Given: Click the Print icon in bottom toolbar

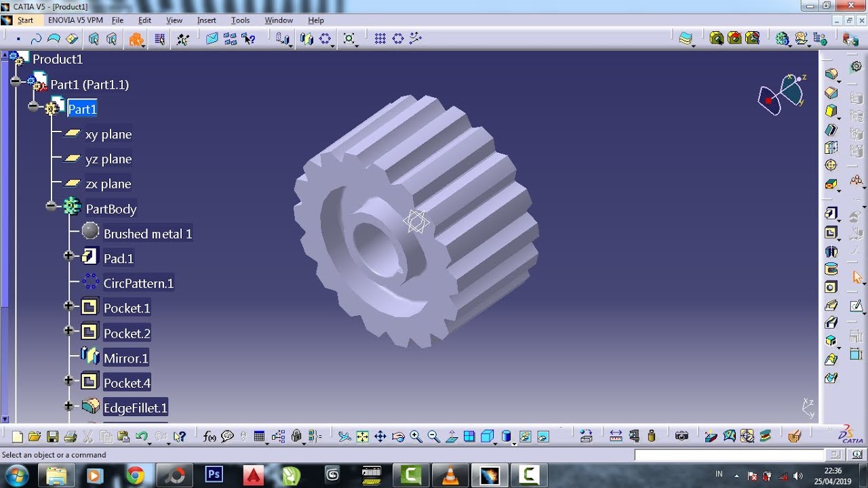Looking at the screenshot, I should pos(69,436).
